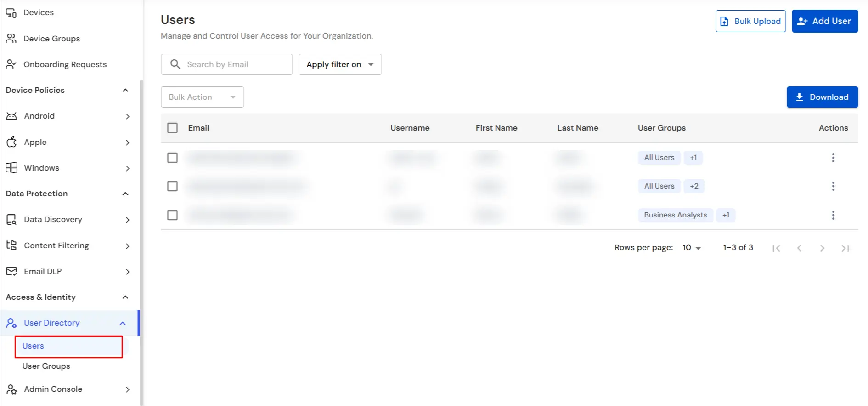Image resolution: width=868 pixels, height=406 pixels.
Task: Tick checkbox of the All Users +2 row
Action: pyautogui.click(x=172, y=186)
